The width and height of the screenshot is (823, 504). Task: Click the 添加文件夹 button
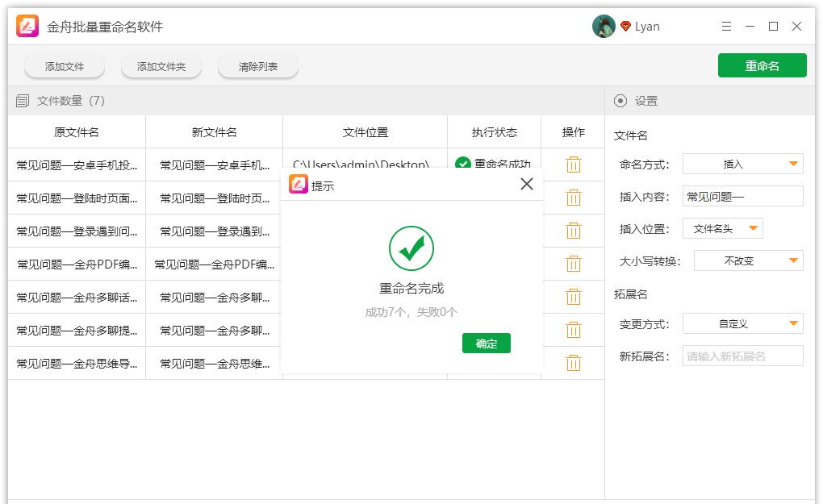tap(161, 67)
